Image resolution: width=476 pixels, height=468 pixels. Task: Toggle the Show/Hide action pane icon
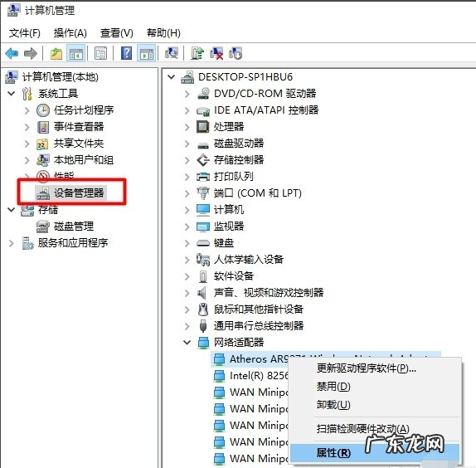point(147,54)
